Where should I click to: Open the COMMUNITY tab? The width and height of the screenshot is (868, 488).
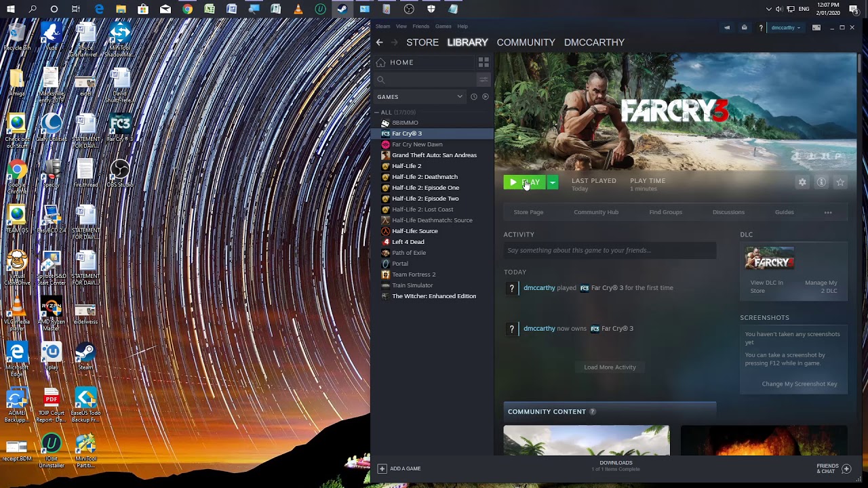point(526,42)
